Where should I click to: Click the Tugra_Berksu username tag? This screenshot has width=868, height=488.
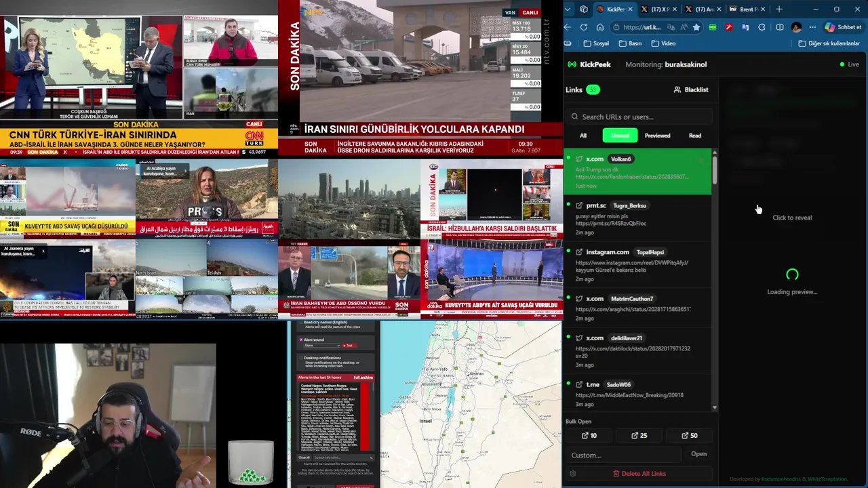(629, 205)
